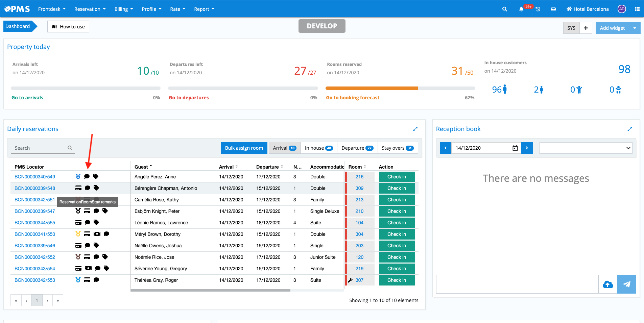Toggle the Stay overs filter
Viewport: 644px width, 323px height.
pos(397,148)
